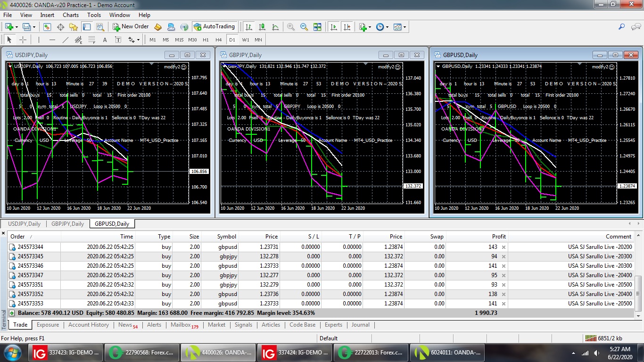The image size is (644, 362).
Task: Open the IG-DEMO 337423 taskbar window
Action: point(66,352)
